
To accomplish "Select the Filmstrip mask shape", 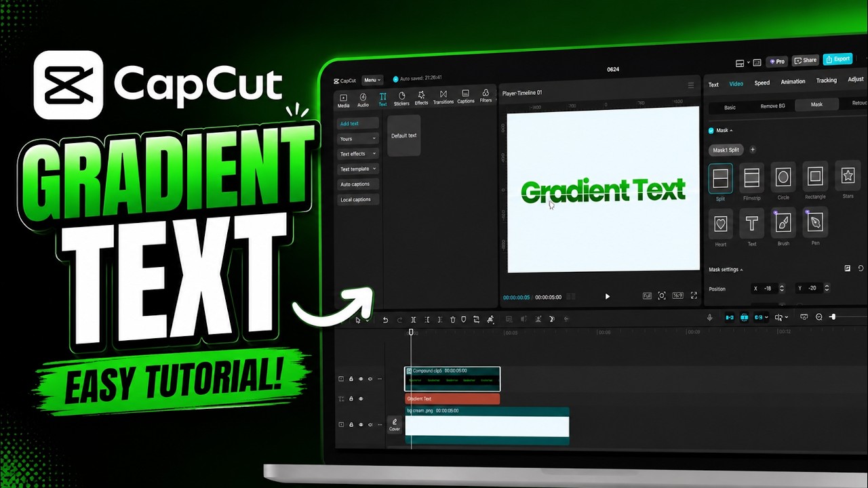I will (751, 178).
